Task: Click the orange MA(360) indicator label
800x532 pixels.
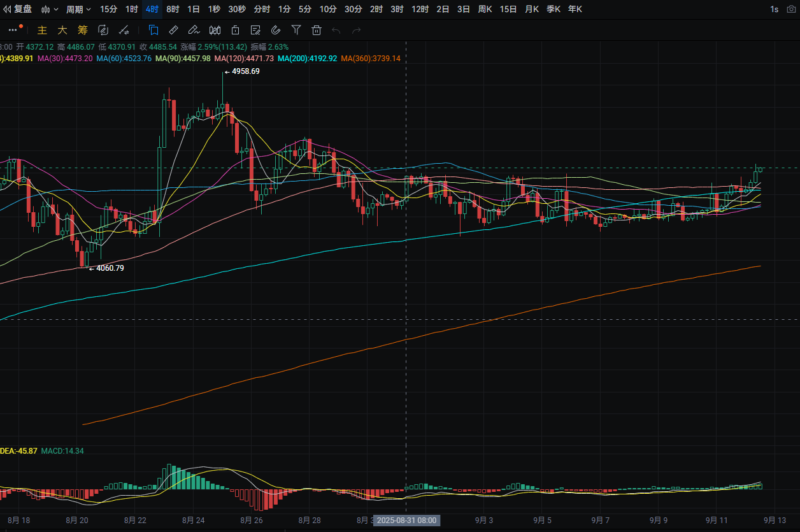Action: [x=371, y=58]
